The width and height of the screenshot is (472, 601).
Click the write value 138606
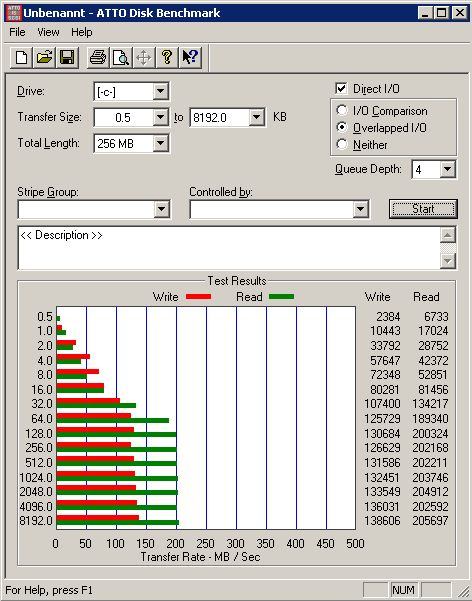point(382,521)
